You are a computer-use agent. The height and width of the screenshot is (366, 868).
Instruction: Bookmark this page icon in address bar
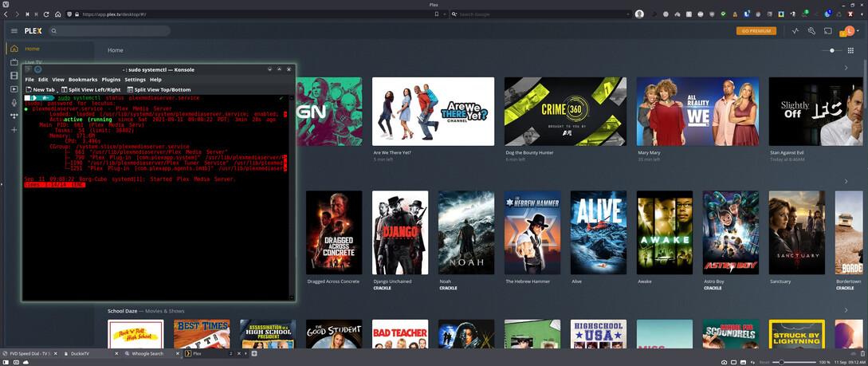coord(437,14)
